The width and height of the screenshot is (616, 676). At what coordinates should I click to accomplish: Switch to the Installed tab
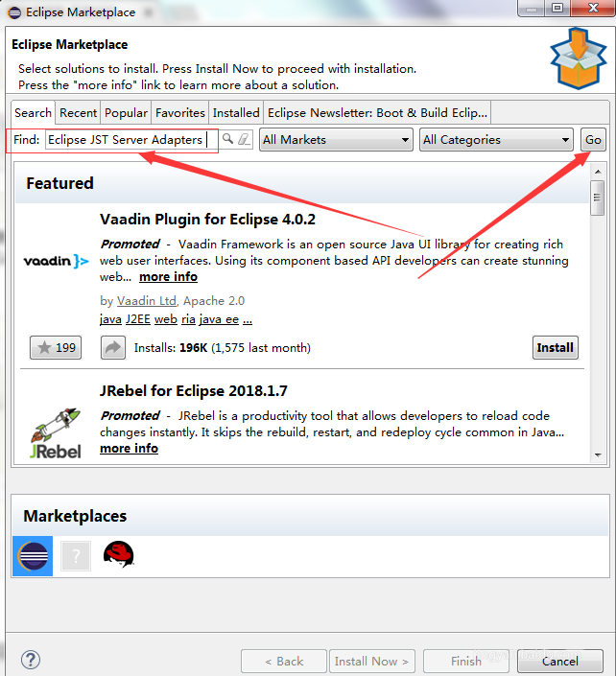click(236, 113)
